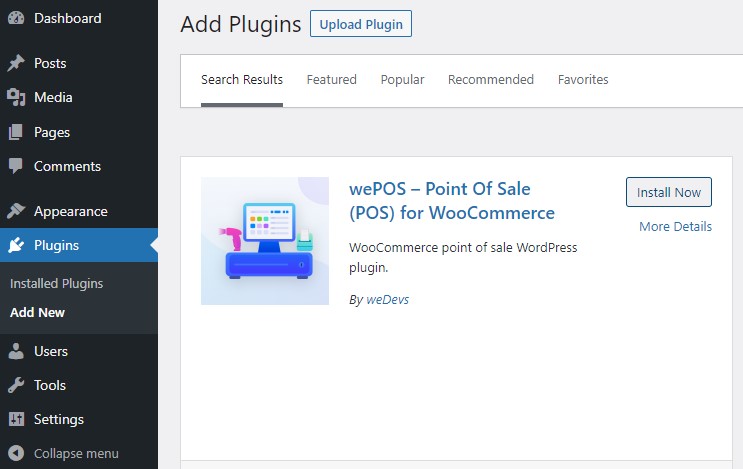
Task: Click the Media library icon
Action: click(16, 97)
